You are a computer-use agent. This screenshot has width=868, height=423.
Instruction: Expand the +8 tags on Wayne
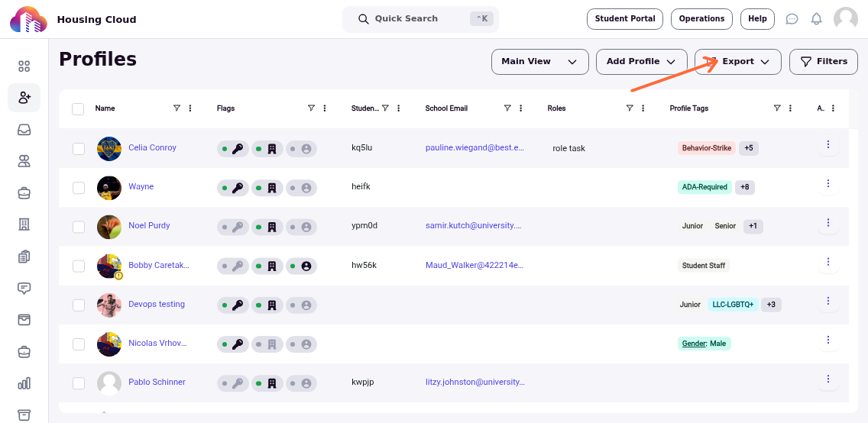pyautogui.click(x=744, y=187)
